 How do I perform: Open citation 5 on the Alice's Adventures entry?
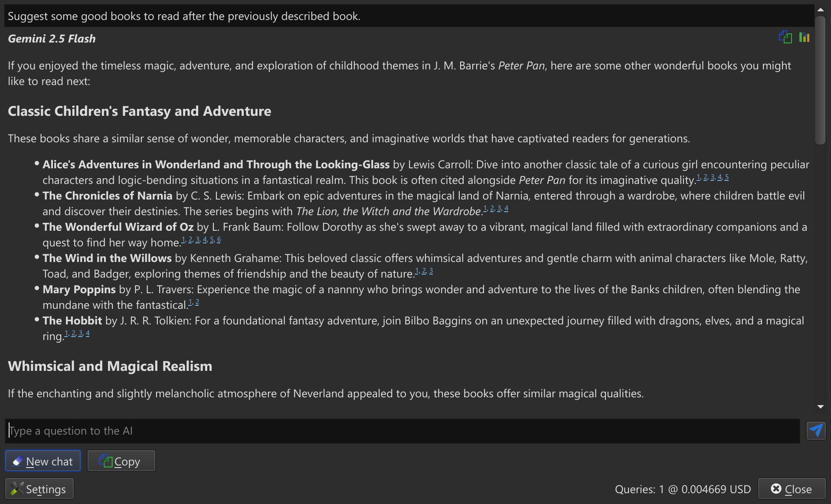click(x=726, y=177)
